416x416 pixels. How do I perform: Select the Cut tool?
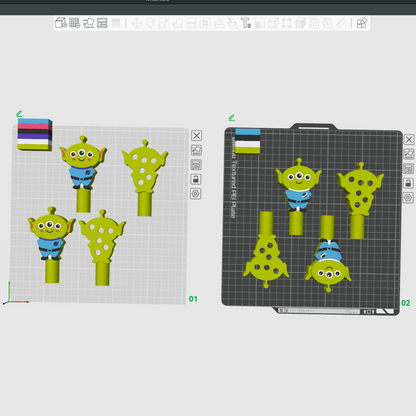191,23
